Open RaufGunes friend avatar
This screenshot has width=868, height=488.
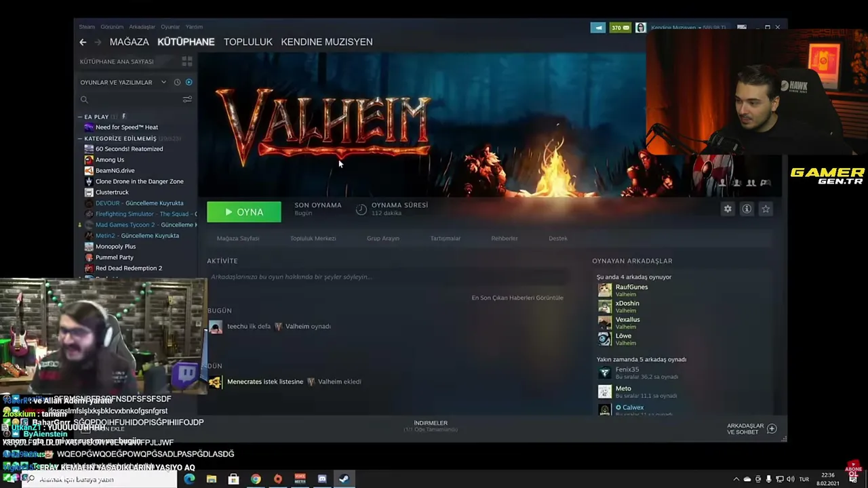pos(604,290)
